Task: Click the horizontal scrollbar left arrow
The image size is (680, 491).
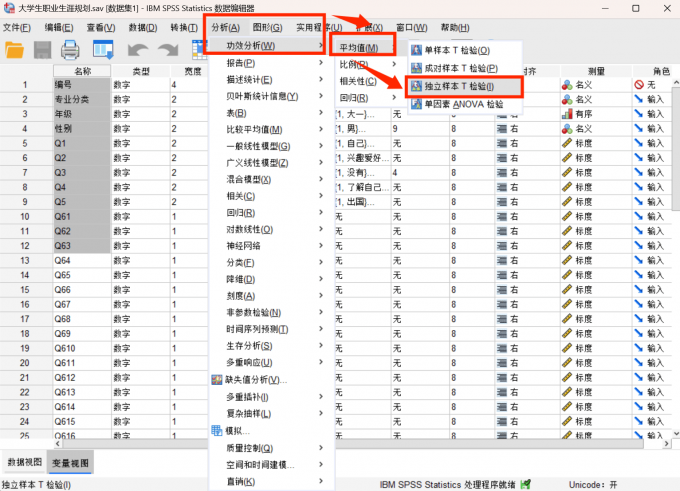Action: click(x=58, y=443)
